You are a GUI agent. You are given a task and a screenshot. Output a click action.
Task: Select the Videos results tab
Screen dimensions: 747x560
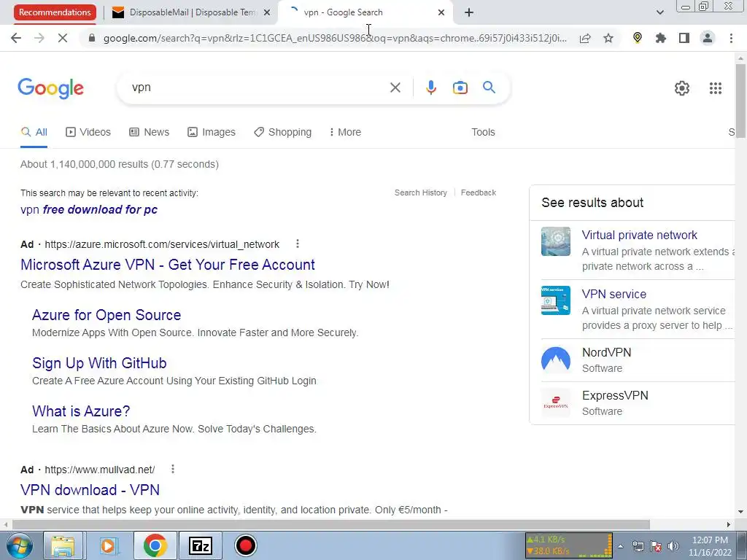[88, 132]
